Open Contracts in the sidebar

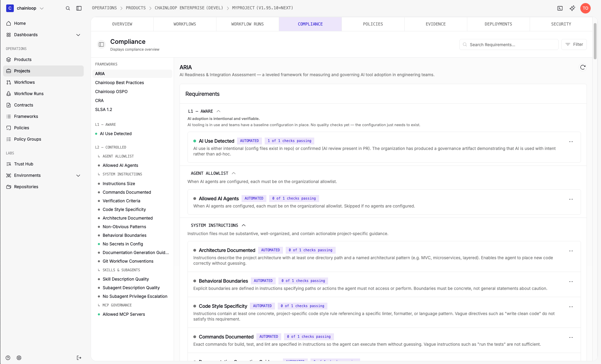click(43, 105)
